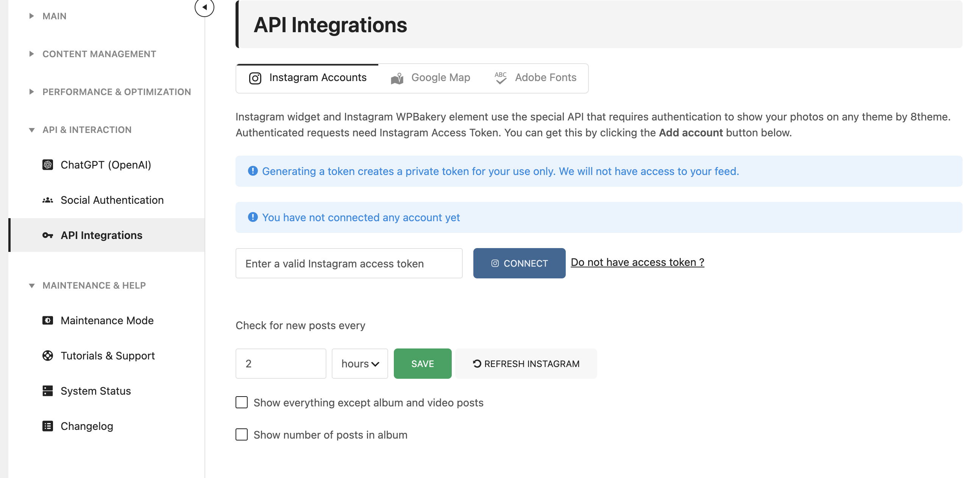This screenshot has height=478, width=980.
Task: Click the info icon beside 'Generating a token'
Action: pyautogui.click(x=253, y=171)
